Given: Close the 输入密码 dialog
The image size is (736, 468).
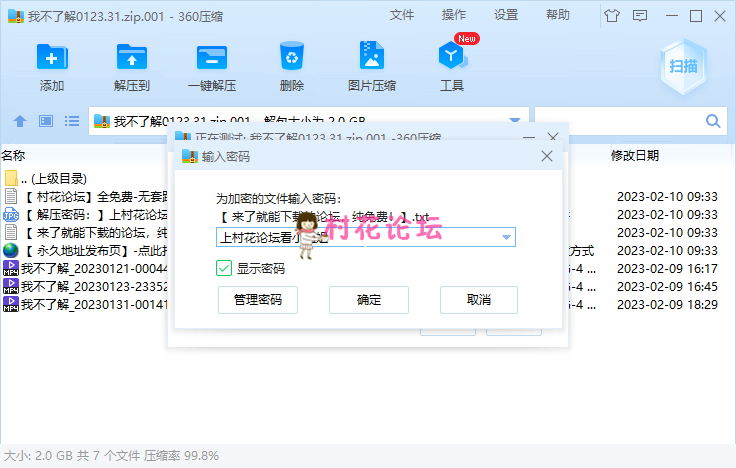Looking at the screenshot, I should click(547, 156).
